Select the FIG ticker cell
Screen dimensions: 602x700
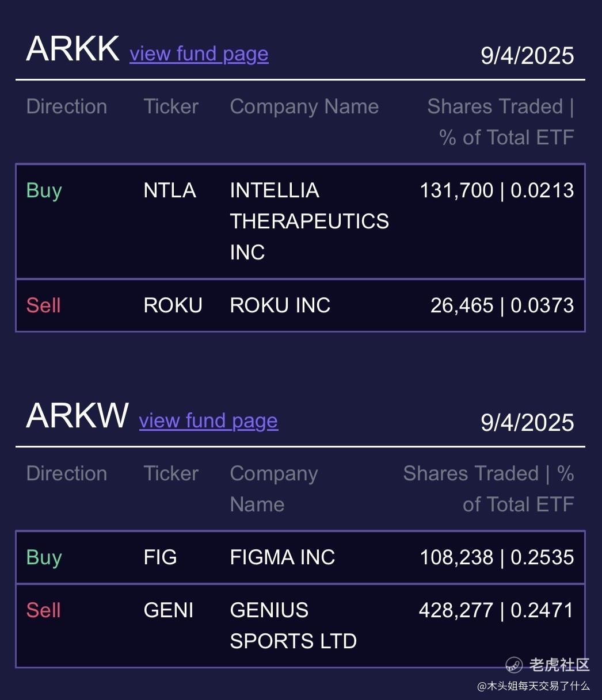tap(160, 557)
